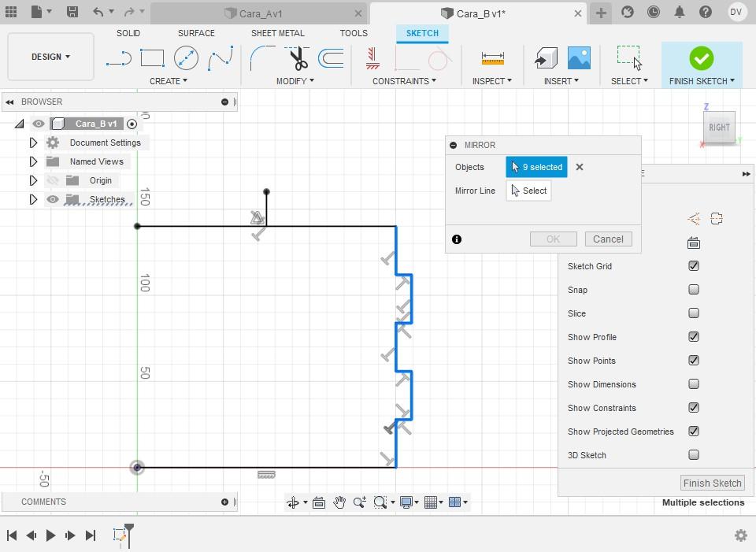Click the Zoom magnifier tool
756x552 pixels.
(x=359, y=502)
